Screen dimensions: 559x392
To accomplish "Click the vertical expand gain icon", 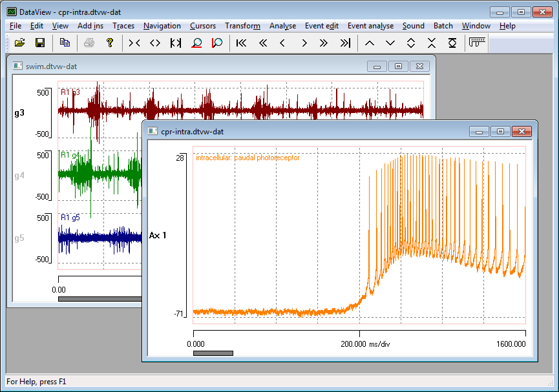I will [411, 43].
